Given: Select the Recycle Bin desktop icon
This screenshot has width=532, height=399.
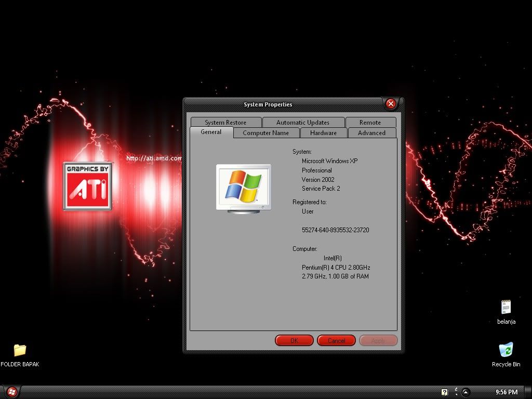Looking at the screenshot, I should (x=506, y=355).
